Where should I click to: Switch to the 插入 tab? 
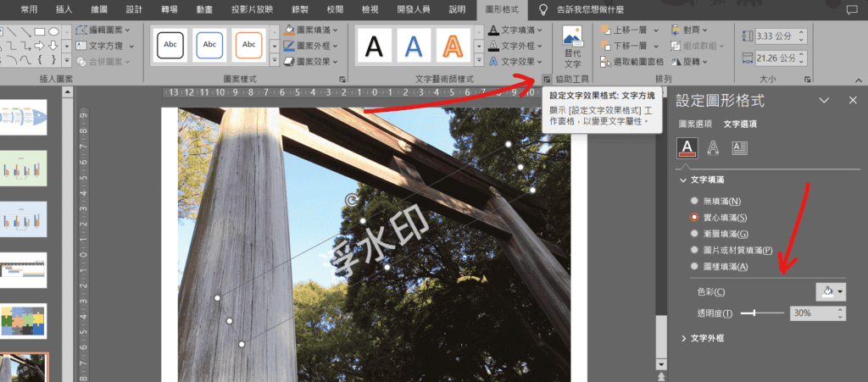tap(64, 9)
